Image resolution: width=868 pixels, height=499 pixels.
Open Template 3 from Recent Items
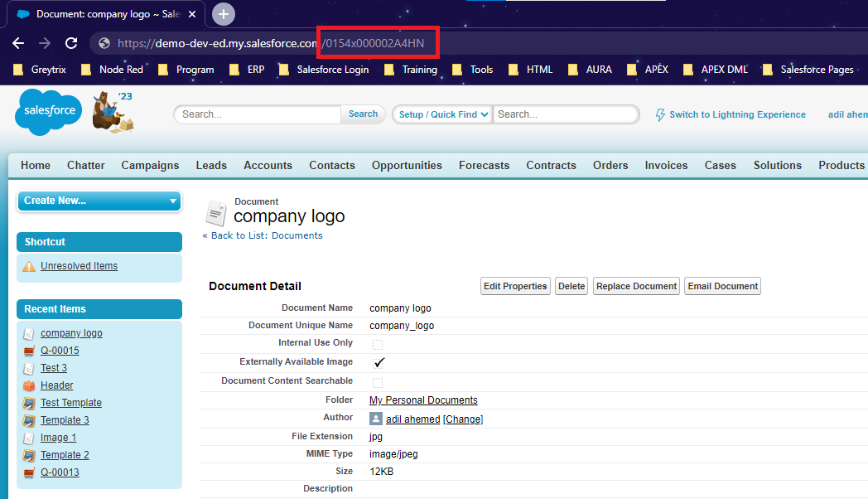click(x=65, y=420)
